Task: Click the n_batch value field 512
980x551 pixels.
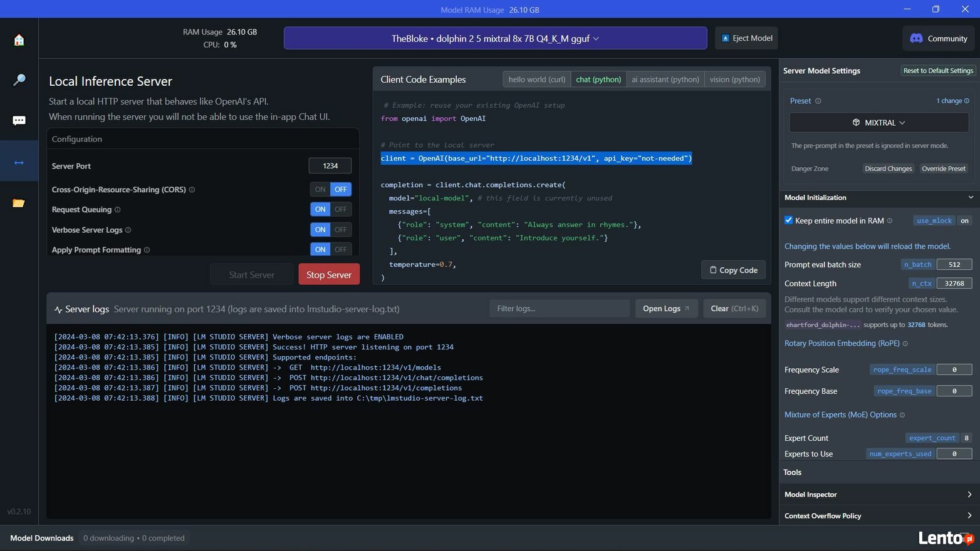Action: point(954,264)
